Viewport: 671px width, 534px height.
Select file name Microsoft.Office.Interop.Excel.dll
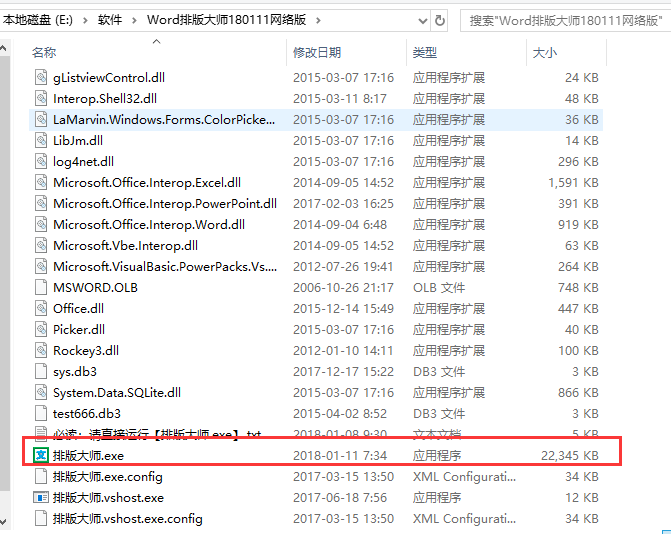(147, 182)
